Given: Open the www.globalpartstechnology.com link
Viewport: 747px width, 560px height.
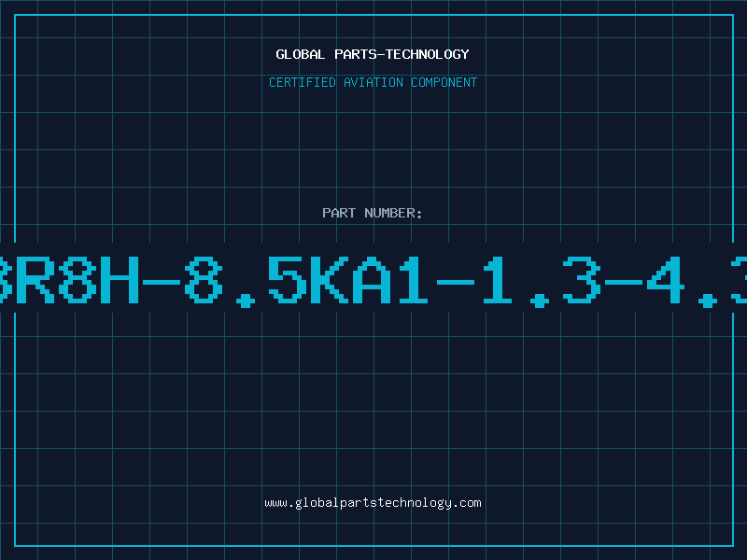Looking at the screenshot, I should (x=373, y=503).
